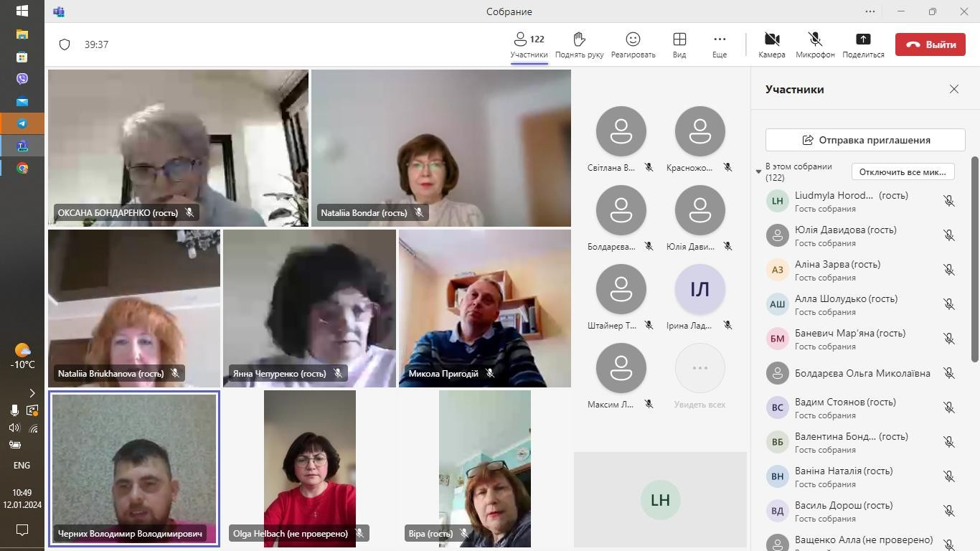Select Світлана В... participant avatar

(621, 131)
